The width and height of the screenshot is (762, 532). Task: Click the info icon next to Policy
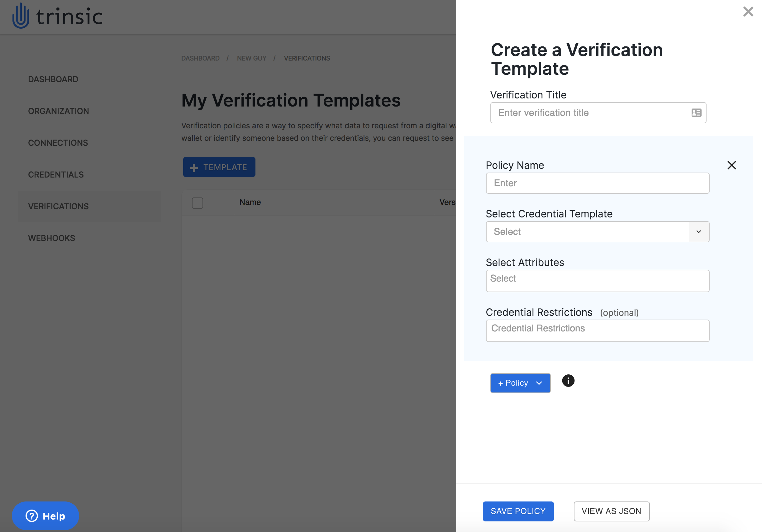568,381
